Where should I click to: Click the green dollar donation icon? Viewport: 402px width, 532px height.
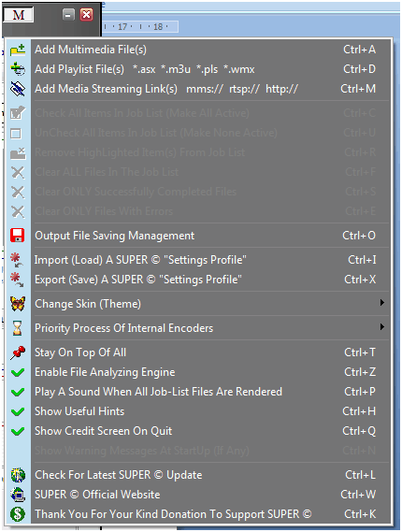point(18,514)
